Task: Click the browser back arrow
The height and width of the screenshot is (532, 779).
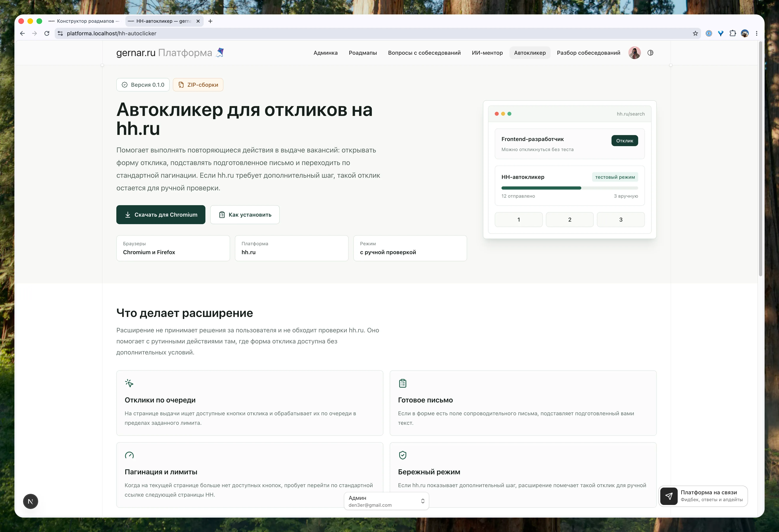Action: (23, 33)
